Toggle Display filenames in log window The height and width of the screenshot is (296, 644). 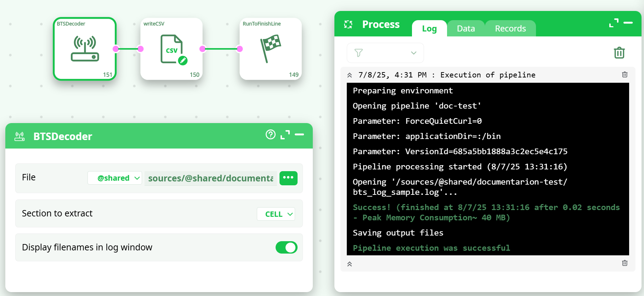click(286, 248)
